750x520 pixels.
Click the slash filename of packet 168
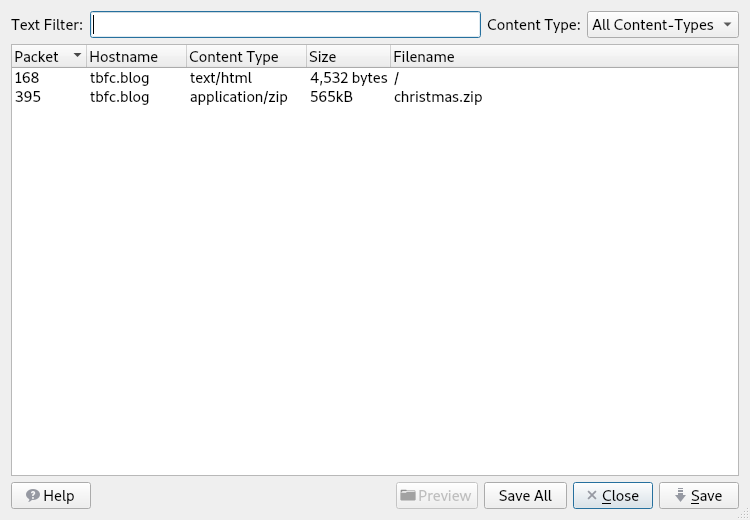tap(397, 77)
